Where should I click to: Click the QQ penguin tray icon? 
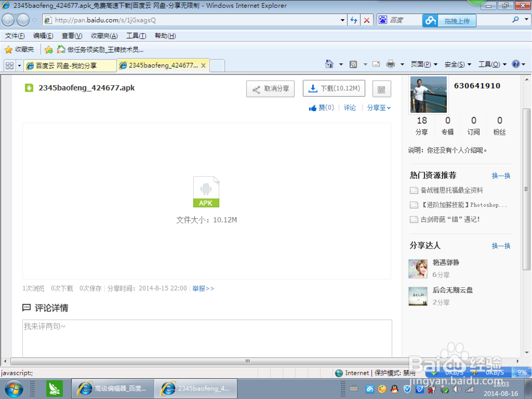(394, 389)
